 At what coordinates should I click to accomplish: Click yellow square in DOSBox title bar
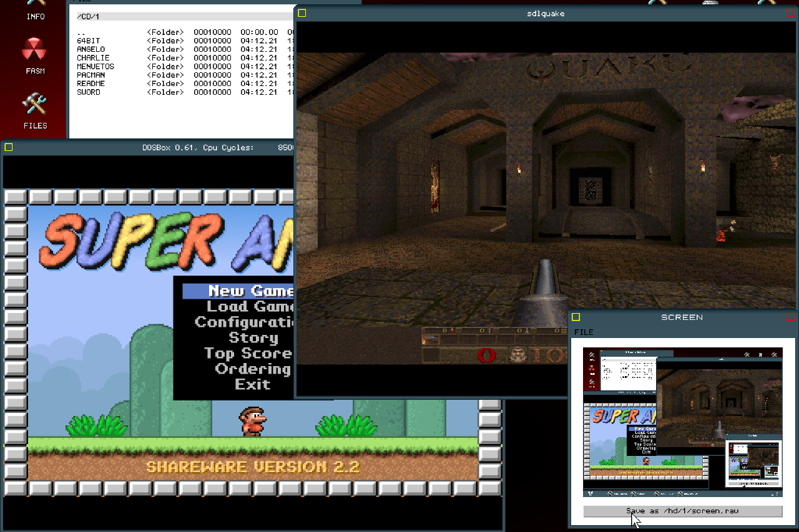(9, 147)
